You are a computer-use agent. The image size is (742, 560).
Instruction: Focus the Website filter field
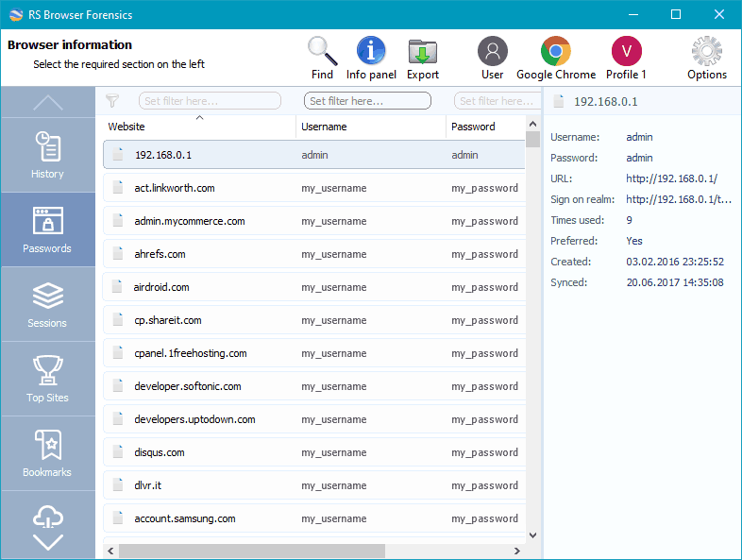tap(210, 101)
